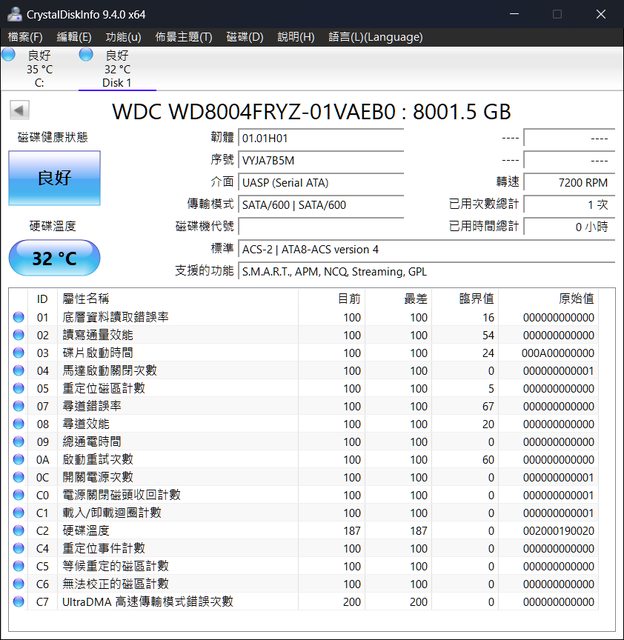Click the 序號 serial number field

320,160
